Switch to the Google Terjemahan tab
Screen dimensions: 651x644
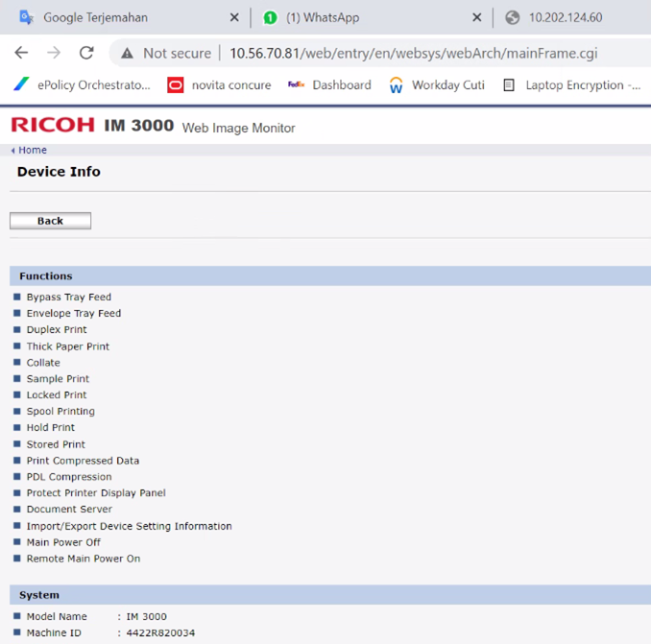(95, 17)
